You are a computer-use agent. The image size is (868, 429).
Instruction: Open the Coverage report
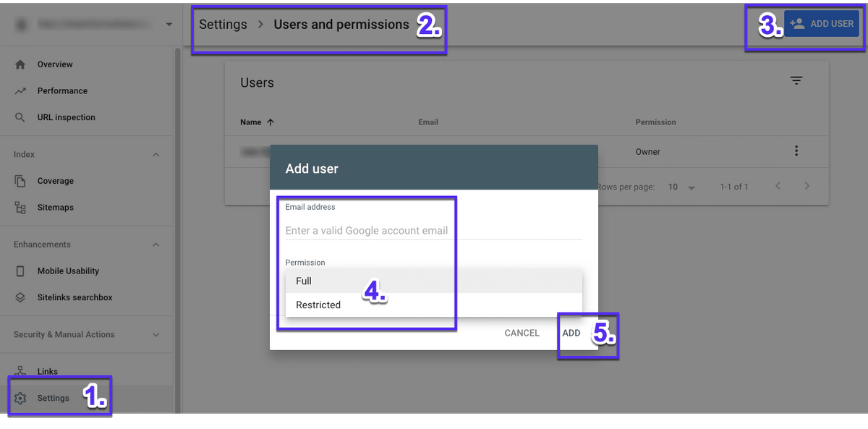pyautogui.click(x=55, y=181)
